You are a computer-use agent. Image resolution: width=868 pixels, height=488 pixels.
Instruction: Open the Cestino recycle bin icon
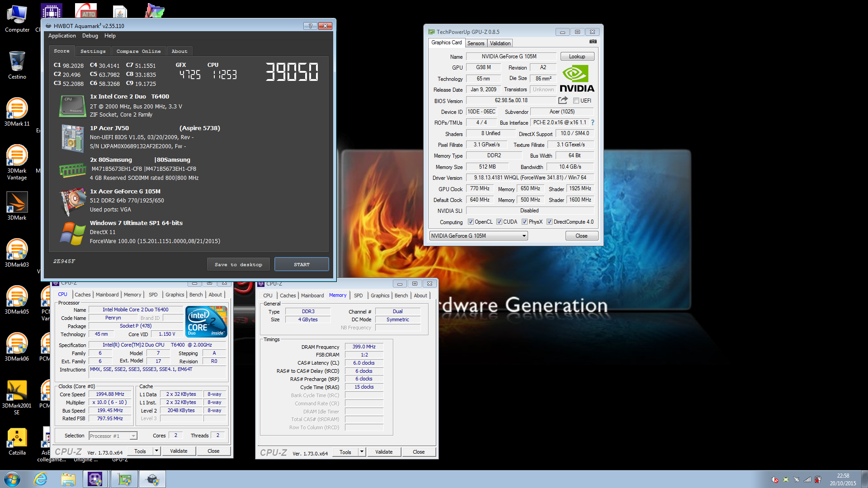coord(17,65)
